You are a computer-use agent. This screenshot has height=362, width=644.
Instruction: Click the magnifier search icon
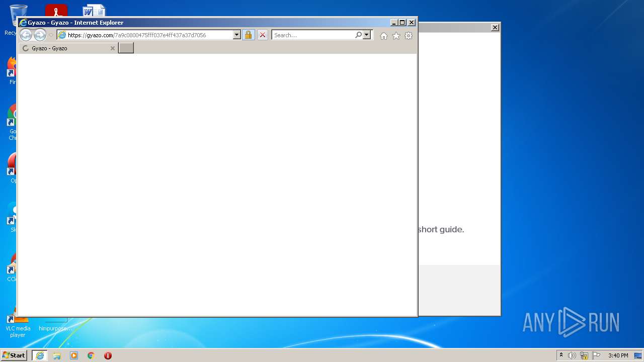pos(358,35)
